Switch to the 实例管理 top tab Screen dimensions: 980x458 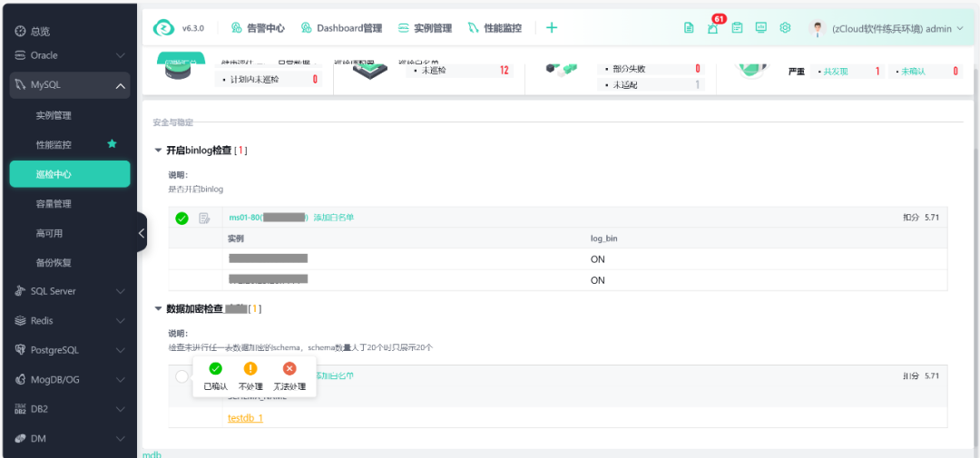click(x=425, y=27)
